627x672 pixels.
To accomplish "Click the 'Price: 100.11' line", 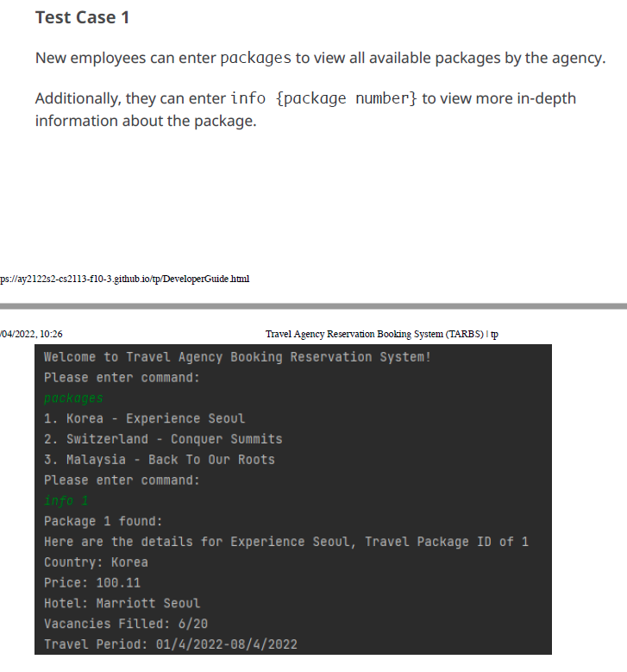I will [91, 583].
